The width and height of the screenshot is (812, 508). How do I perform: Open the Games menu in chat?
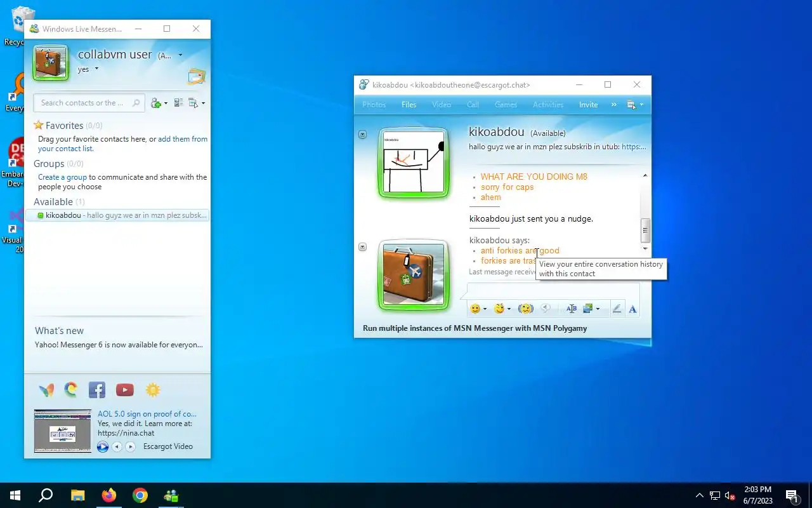[506, 105]
